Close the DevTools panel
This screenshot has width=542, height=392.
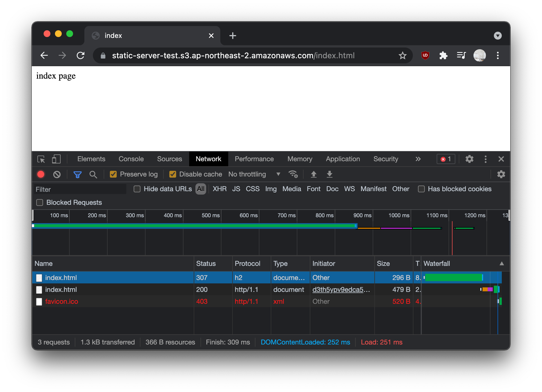coord(501,159)
